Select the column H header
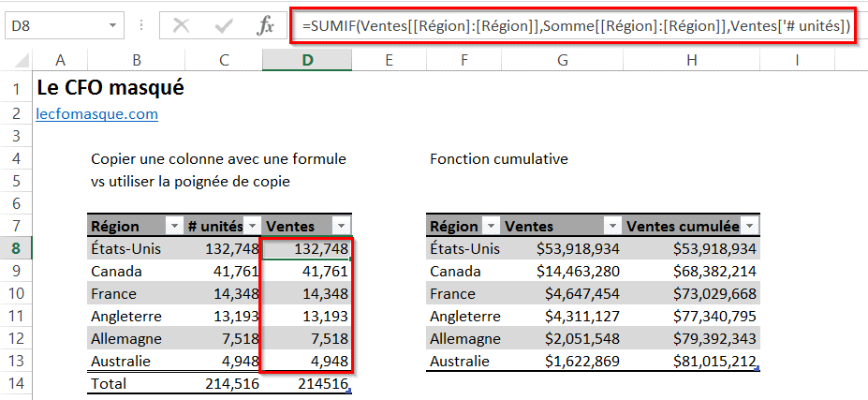The height and width of the screenshot is (400, 868). click(691, 60)
